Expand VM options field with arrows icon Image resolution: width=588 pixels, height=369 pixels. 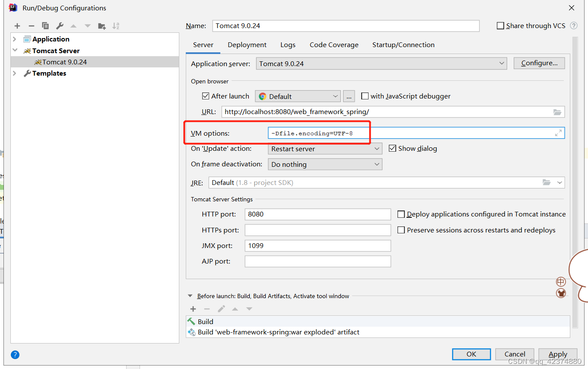point(558,133)
